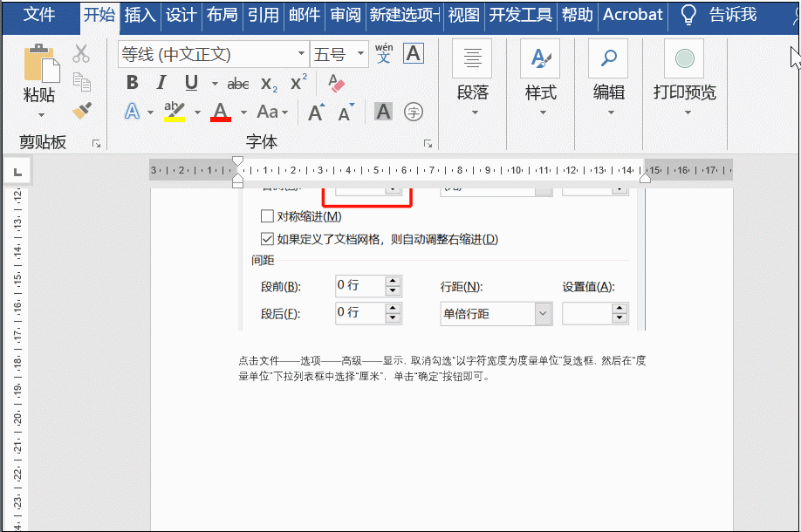This screenshot has height=532, width=801.
Task: Increase font size with grow font A
Action: [316, 112]
